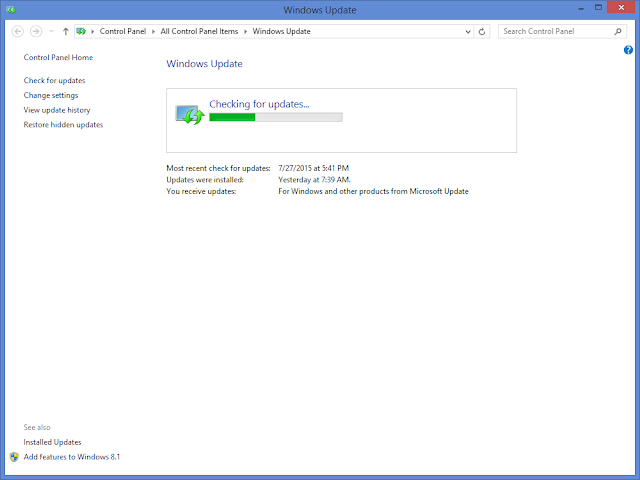Click Check for updates link
The height and width of the screenshot is (480, 640).
tap(54, 80)
